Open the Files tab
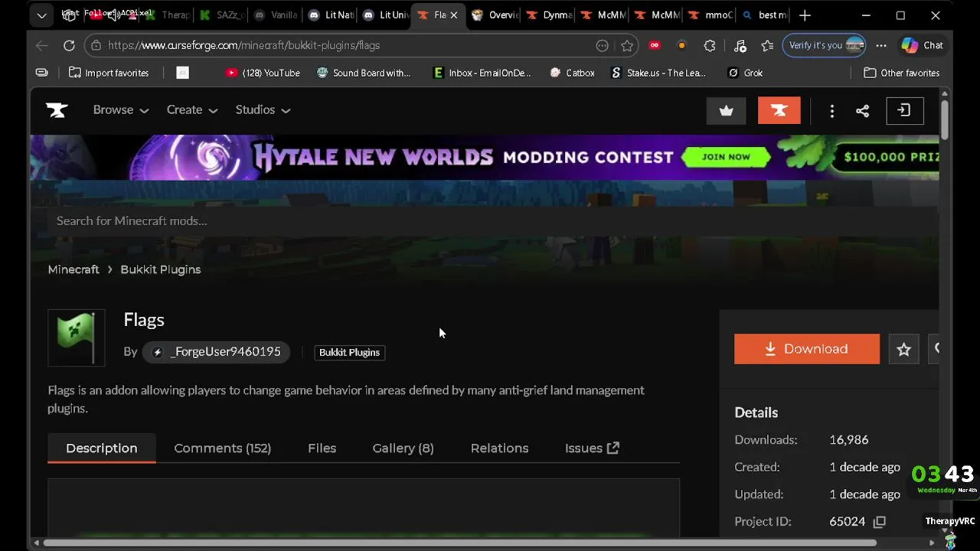 click(x=322, y=448)
